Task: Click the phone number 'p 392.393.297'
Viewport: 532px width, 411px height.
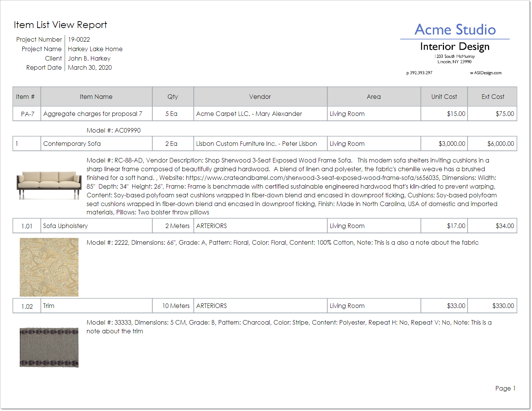Action: click(419, 73)
